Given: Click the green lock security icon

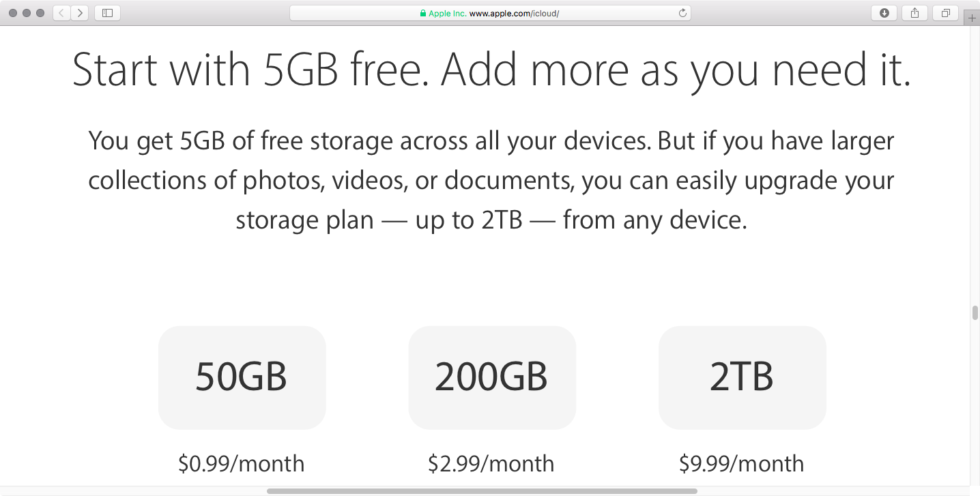Looking at the screenshot, I should tap(423, 13).
